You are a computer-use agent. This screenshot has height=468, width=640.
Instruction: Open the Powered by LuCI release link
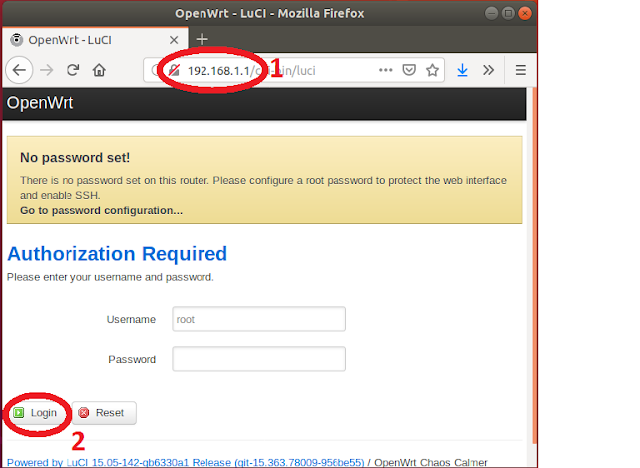point(186,462)
